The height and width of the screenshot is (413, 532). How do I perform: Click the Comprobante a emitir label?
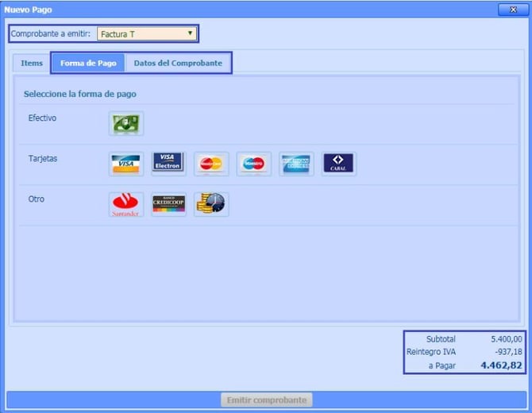coord(51,34)
